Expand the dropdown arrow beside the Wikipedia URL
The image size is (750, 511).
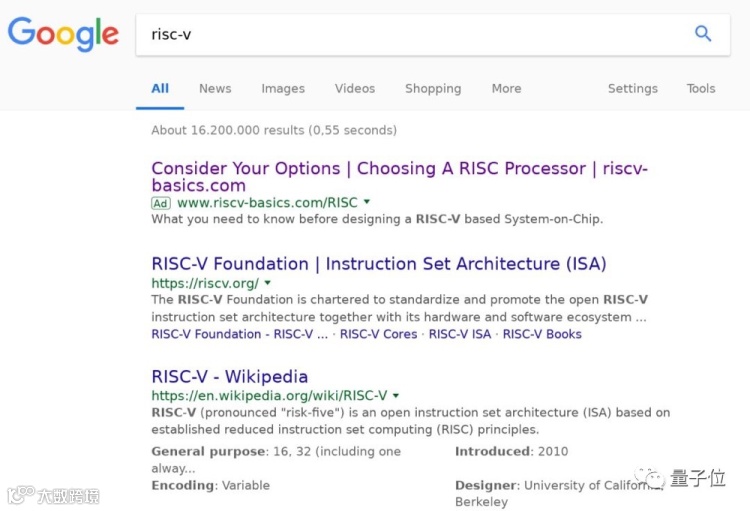click(x=396, y=396)
